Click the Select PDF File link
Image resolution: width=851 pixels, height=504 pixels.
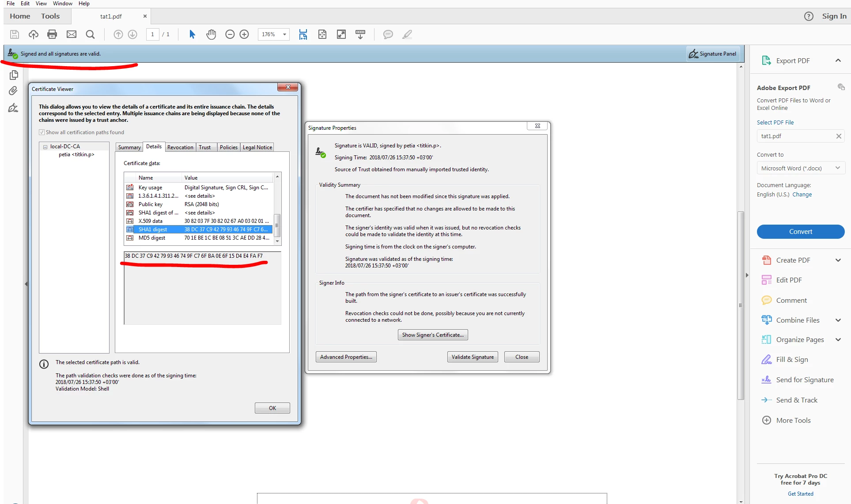point(775,123)
